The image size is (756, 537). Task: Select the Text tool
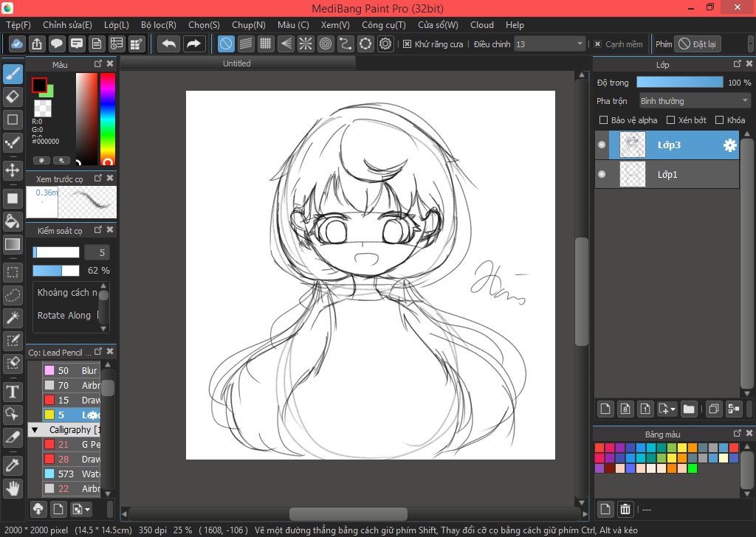(13, 391)
